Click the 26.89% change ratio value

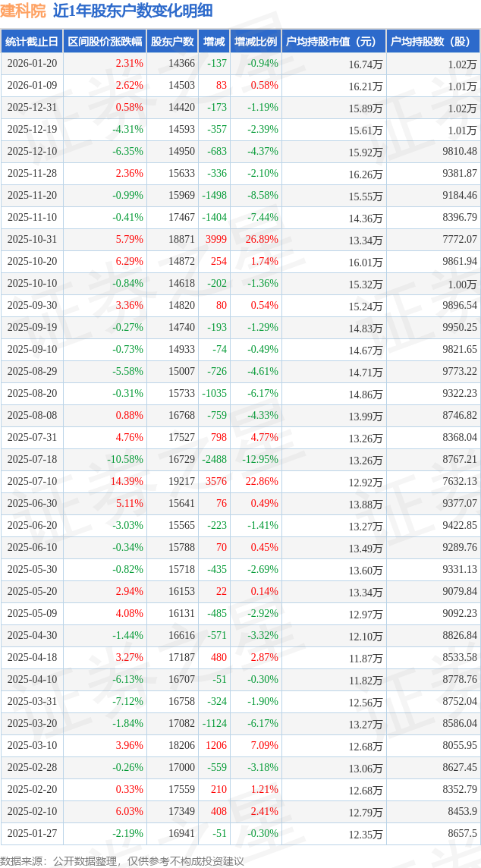point(262,240)
